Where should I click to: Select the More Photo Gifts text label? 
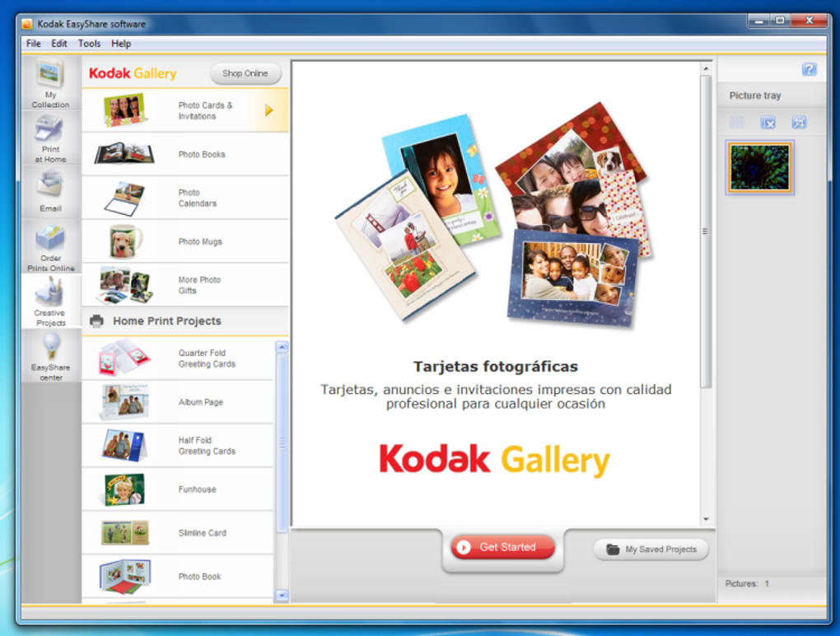tap(199, 285)
